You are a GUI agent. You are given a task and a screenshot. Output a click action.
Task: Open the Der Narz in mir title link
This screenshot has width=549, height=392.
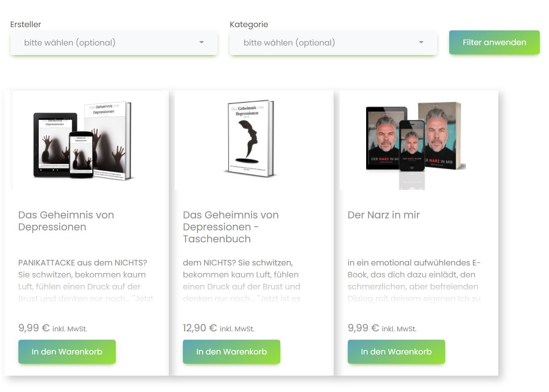[x=384, y=215]
